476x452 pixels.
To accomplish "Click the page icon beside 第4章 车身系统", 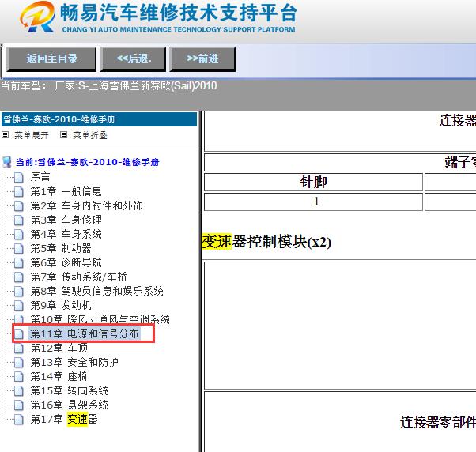I will click(19, 234).
